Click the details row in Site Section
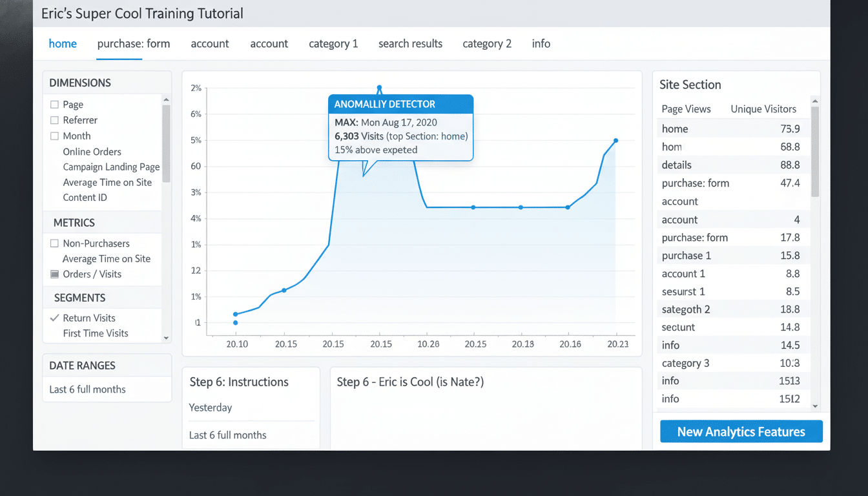The height and width of the screenshot is (496, 868). (676, 165)
